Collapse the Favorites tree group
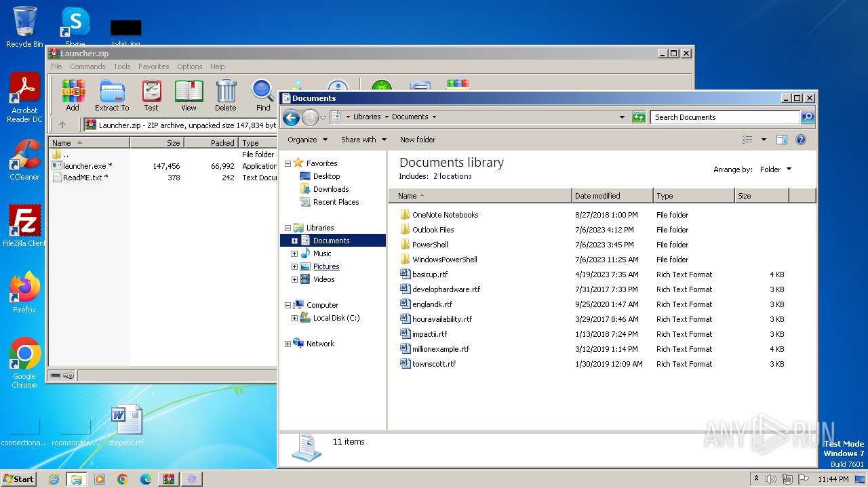 click(x=288, y=163)
